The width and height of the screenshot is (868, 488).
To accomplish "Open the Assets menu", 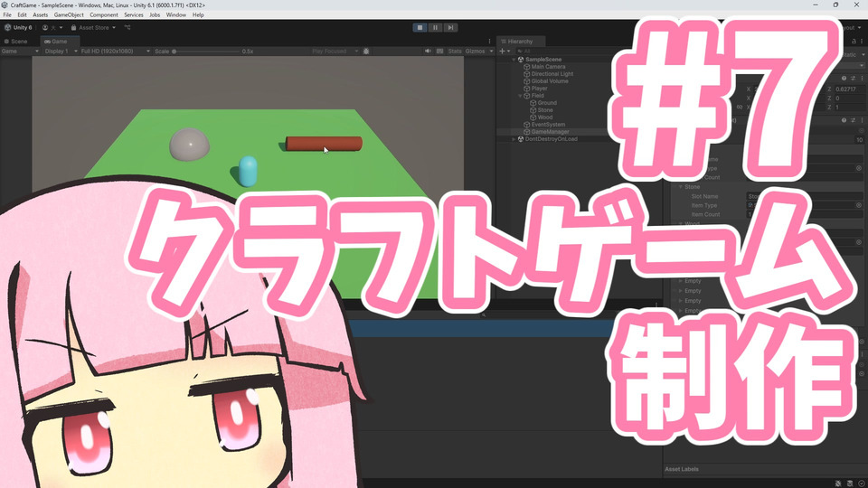I will click(x=41, y=15).
